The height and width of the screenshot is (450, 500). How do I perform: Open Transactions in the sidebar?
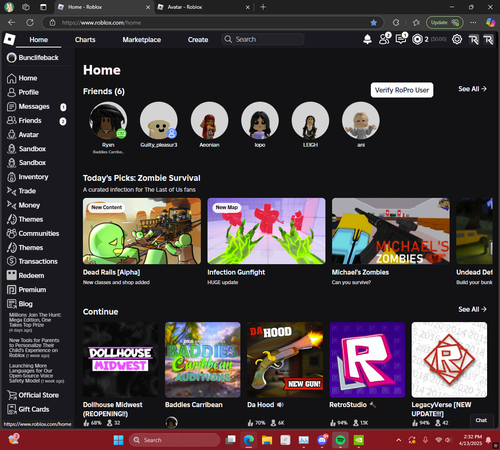32,261
